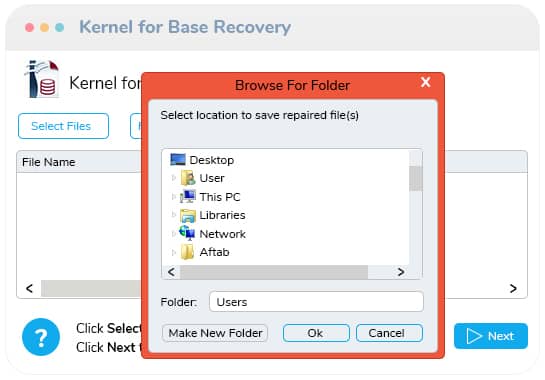The height and width of the screenshot is (380, 545).
Task: Click the Select Files button
Action: coord(63,126)
